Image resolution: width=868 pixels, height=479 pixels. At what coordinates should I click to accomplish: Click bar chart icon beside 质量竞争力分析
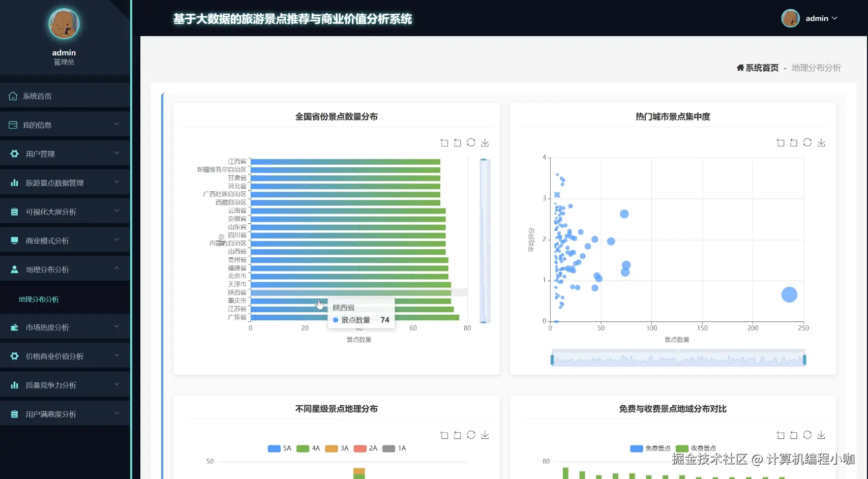pyautogui.click(x=14, y=385)
